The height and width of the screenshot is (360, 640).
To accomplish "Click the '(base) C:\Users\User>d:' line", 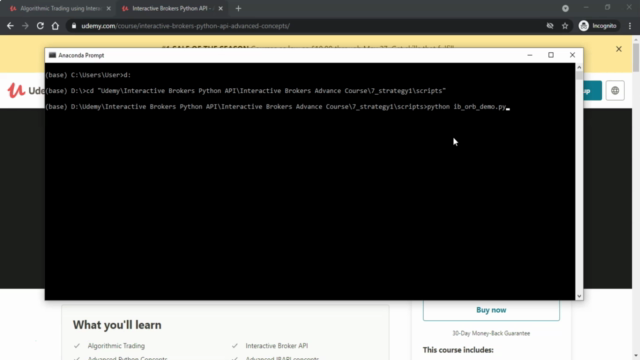I will pos(88,75).
